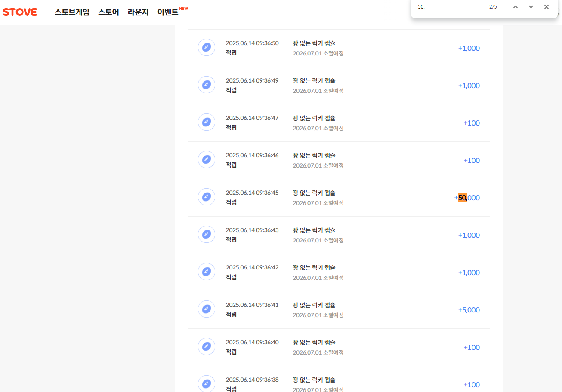Click 꽝 없는 럭키 캡슐 in 09:36:40 row
The height and width of the screenshot is (392, 562).
click(x=314, y=342)
